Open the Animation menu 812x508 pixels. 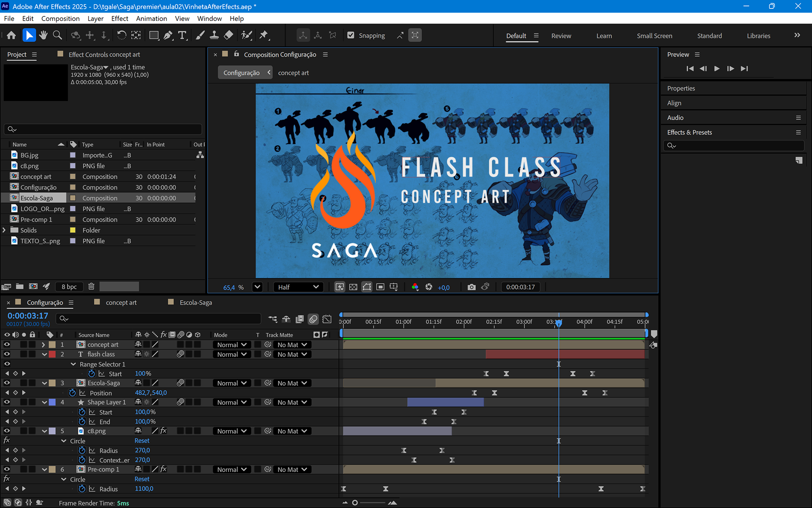pyautogui.click(x=151, y=19)
